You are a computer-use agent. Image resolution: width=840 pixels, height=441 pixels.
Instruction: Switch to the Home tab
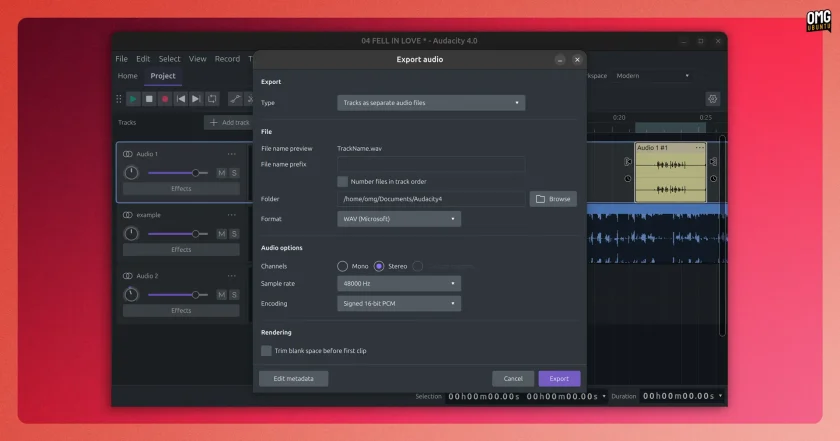(x=128, y=76)
